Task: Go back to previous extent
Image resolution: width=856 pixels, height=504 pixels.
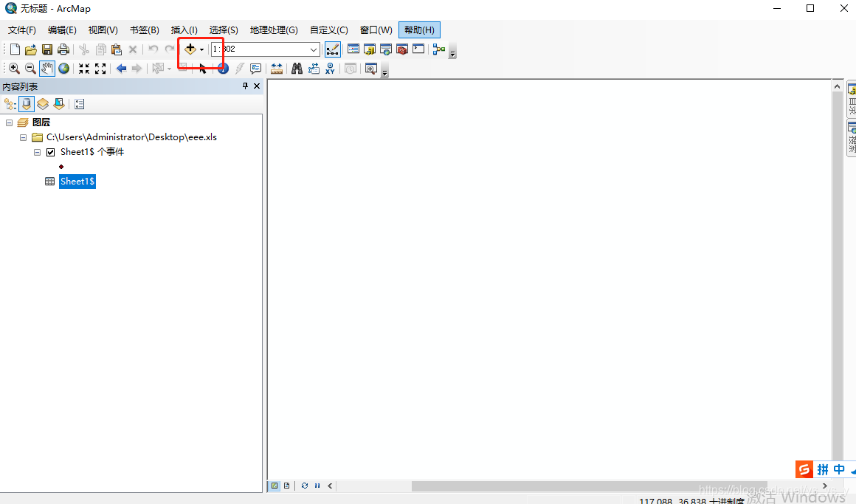Action: [121, 68]
